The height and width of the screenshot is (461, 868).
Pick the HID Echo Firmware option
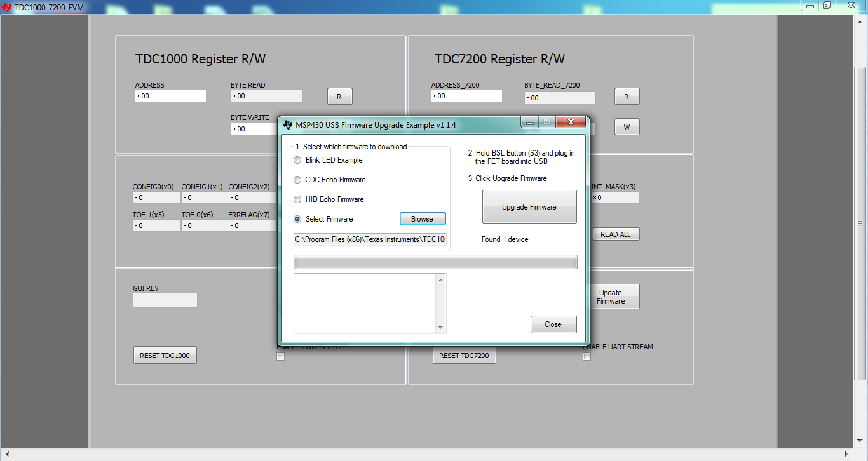coord(297,199)
